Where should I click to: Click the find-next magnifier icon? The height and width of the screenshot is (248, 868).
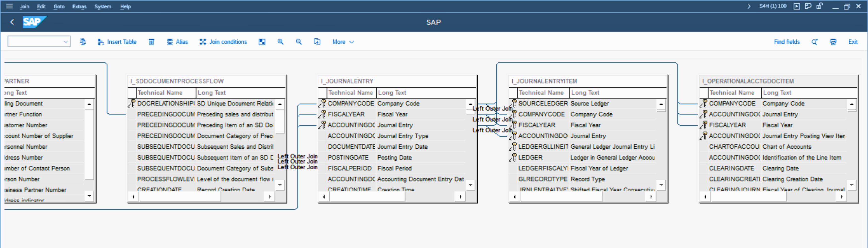tap(814, 42)
